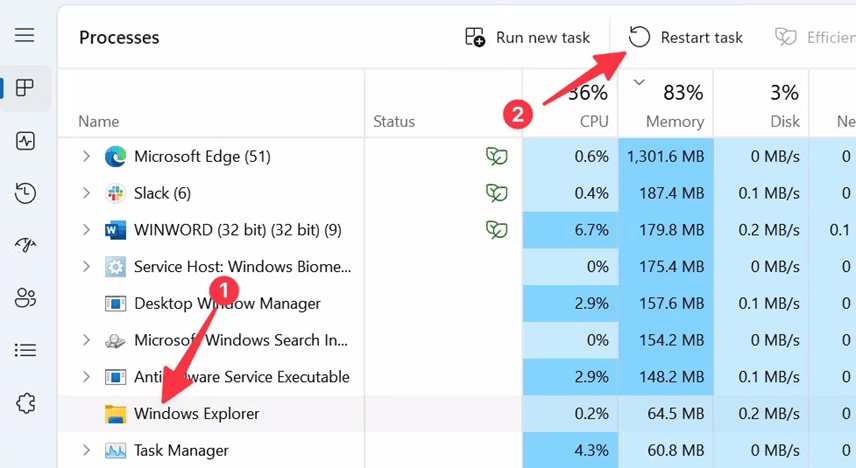Click the 64.5 MB memory cell
Viewport: 856px width, 468px height.
coord(665,414)
